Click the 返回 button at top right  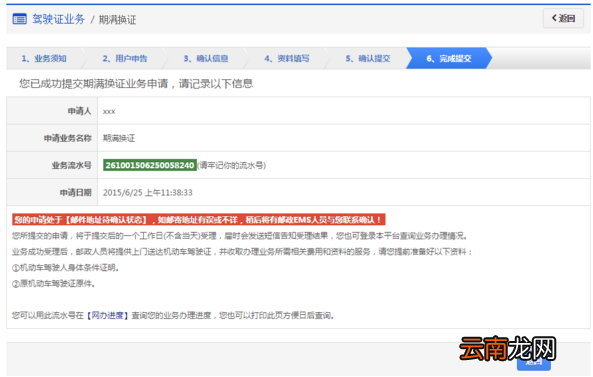(x=563, y=18)
